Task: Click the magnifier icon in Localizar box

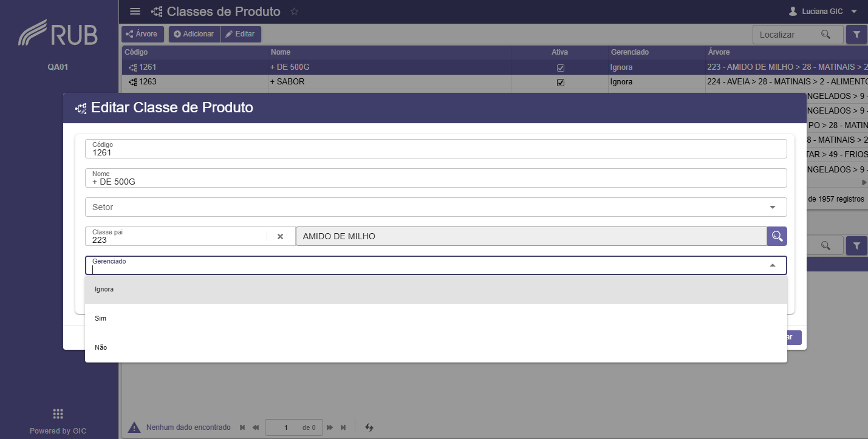Action: 825,35
